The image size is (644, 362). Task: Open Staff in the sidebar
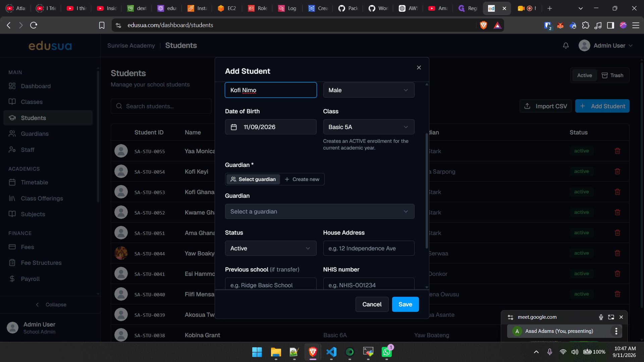click(x=48, y=150)
